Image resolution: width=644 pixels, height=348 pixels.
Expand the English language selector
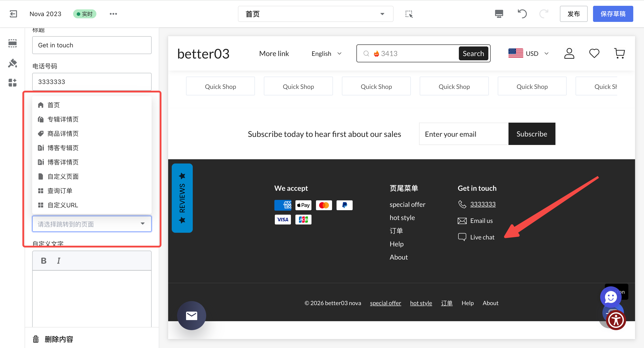coord(326,54)
